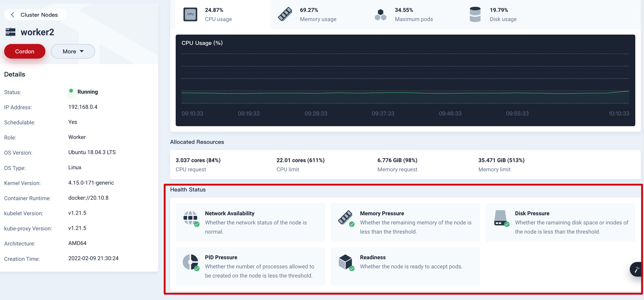Click the worker2 server icon
644x300 pixels.
(x=11, y=32)
